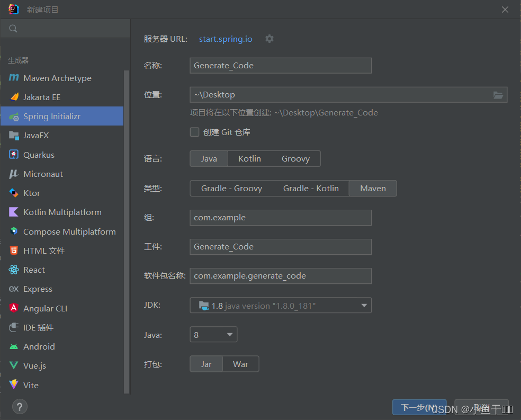
Task: Click the 下一步 button
Action: [419, 408]
